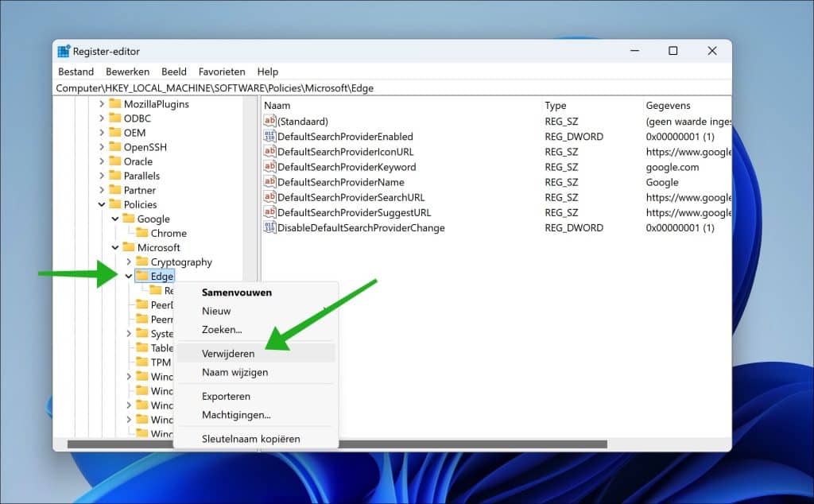814x504 pixels.
Task: Choose Samenvouwen in the context menu
Action: click(x=256, y=293)
